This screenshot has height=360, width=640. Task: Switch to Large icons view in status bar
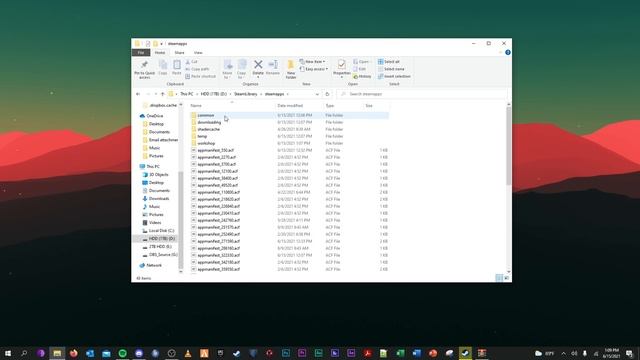pos(507,278)
